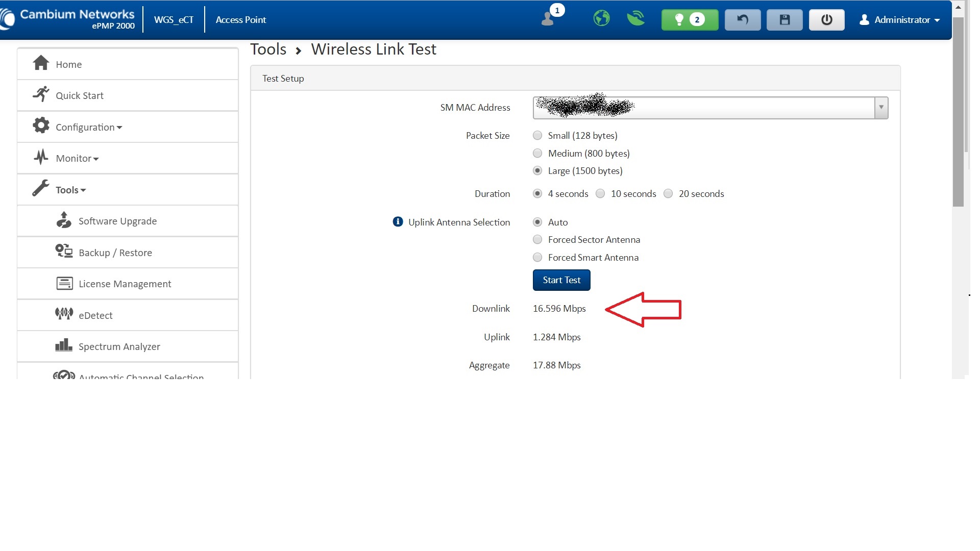
Task: Select Small (128 bytes) packet size
Action: [x=537, y=136]
